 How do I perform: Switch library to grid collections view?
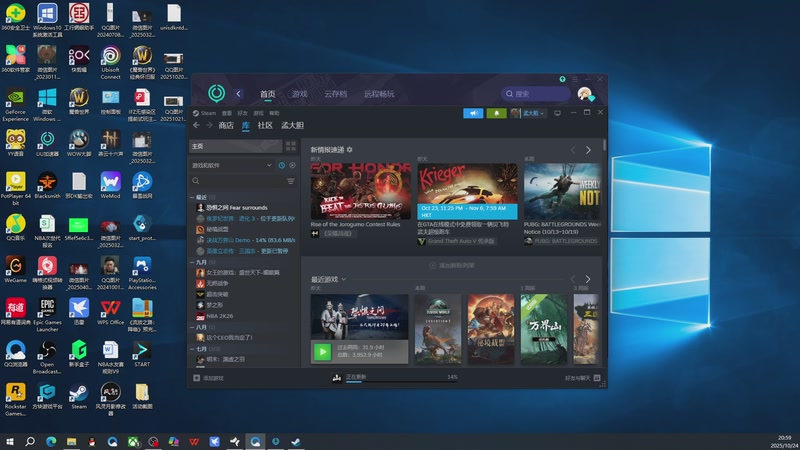(291, 146)
